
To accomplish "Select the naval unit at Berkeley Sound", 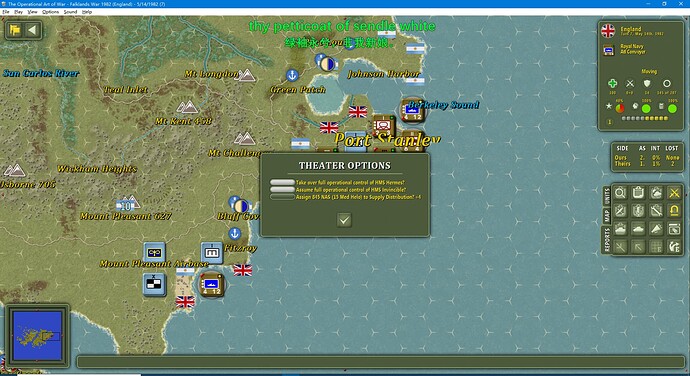I will [412, 110].
